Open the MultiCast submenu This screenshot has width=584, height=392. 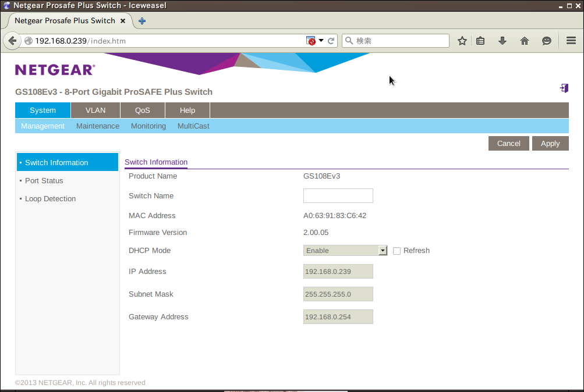pos(193,126)
